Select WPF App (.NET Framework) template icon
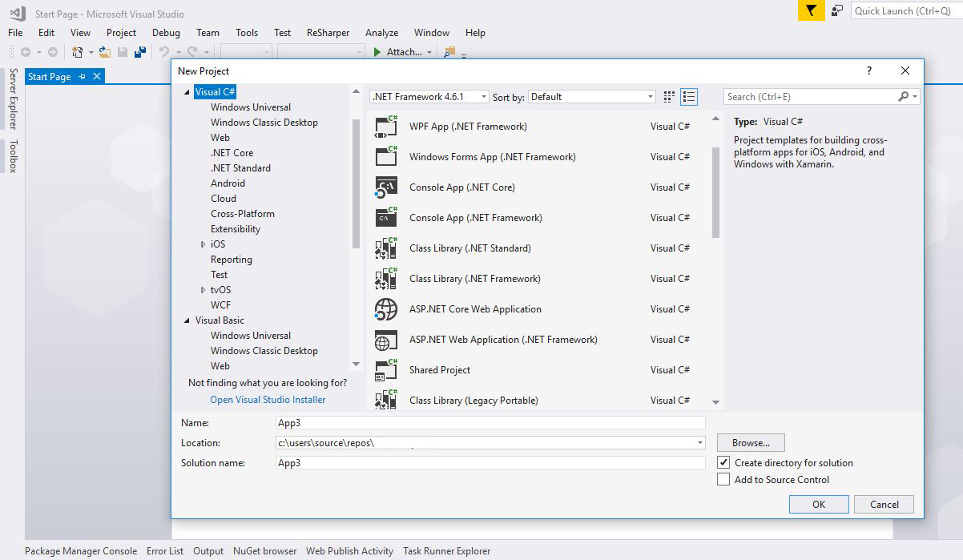The image size is (963, 560). point(386,127)
